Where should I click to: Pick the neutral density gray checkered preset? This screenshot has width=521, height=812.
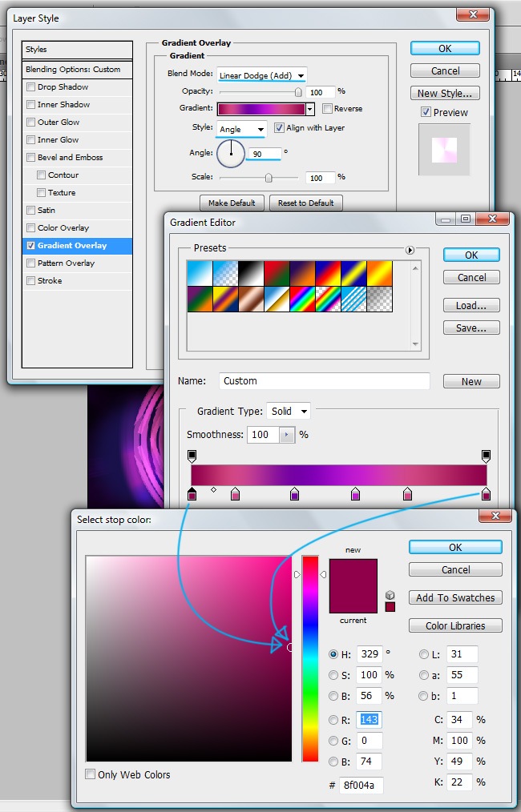(379, 299)
